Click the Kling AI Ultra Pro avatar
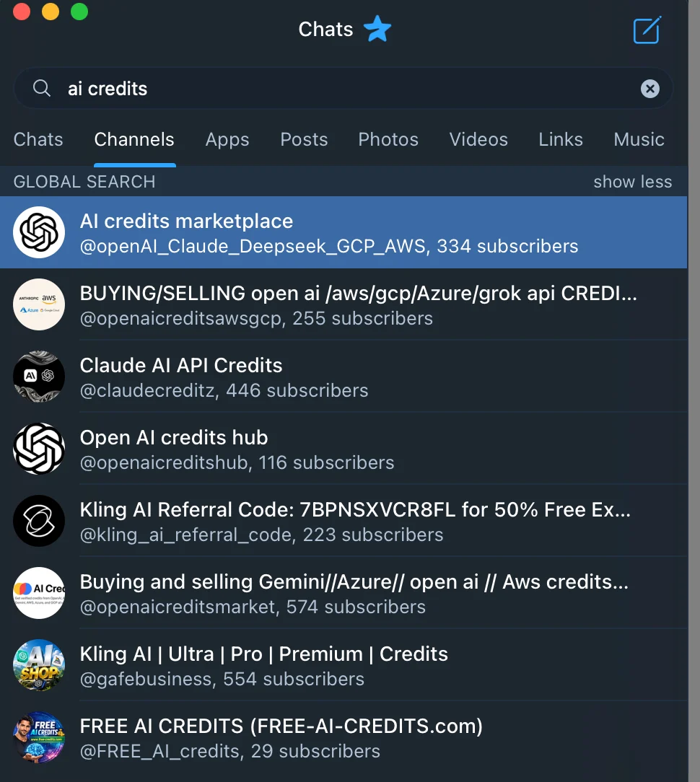Image resolution: width=700 pixels, height=782 pixels. [x=39, y=665]
